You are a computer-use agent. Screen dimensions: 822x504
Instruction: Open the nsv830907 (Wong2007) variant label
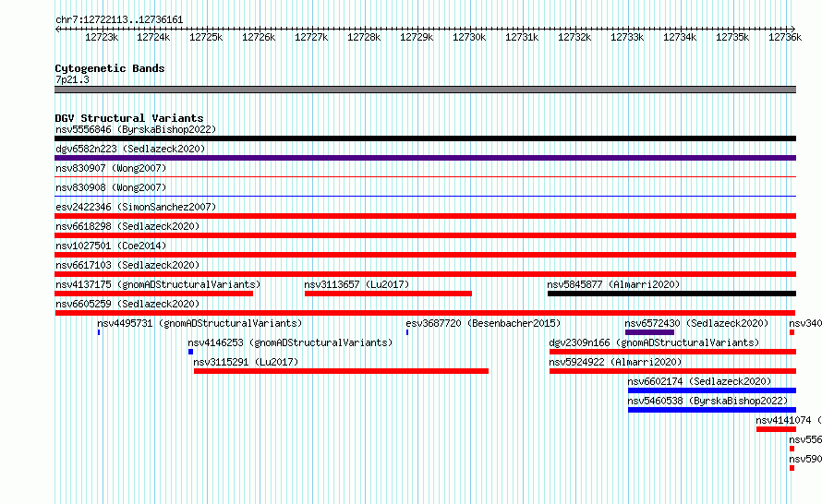(111, 168)
